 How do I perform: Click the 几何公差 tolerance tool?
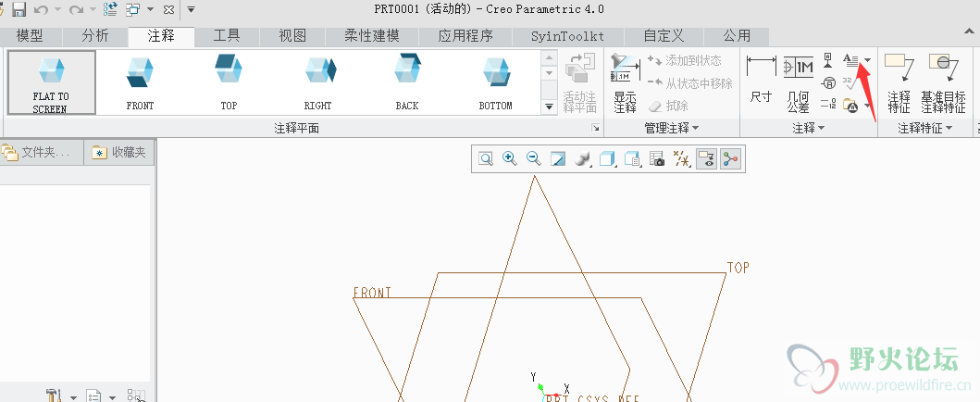(x=798, y=82)
